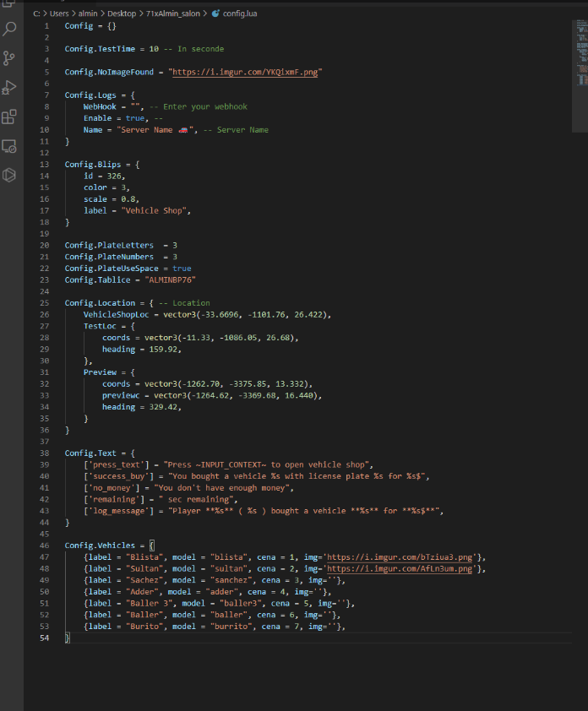Click 'Config.PlateUseSpace' setting
The image size is (588, 711).
tap(112, 269)
